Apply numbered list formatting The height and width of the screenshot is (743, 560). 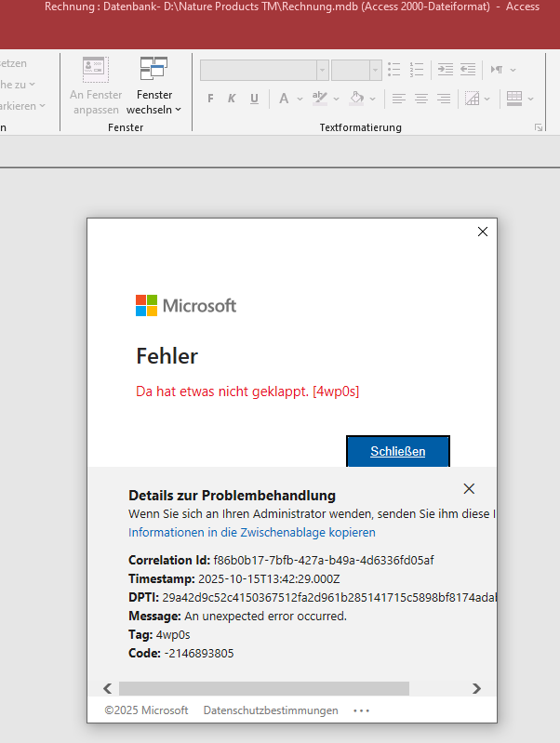(x=417, y=70)
